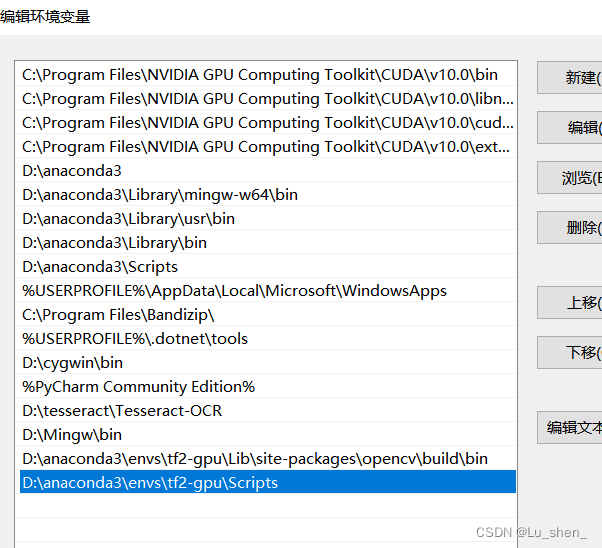
Task: Click the 编辑文本 (Edit Text) button
Action: tap(569, 427)
